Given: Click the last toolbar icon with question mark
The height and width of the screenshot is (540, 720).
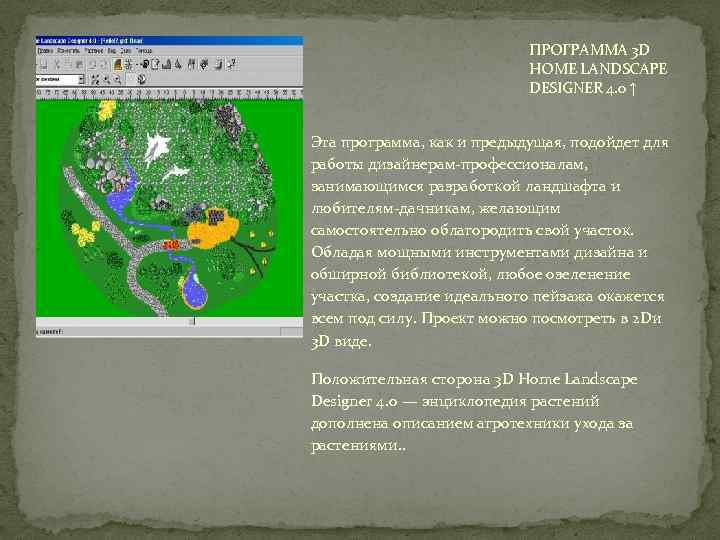Looking at the screenshot, I should (231, 65).
